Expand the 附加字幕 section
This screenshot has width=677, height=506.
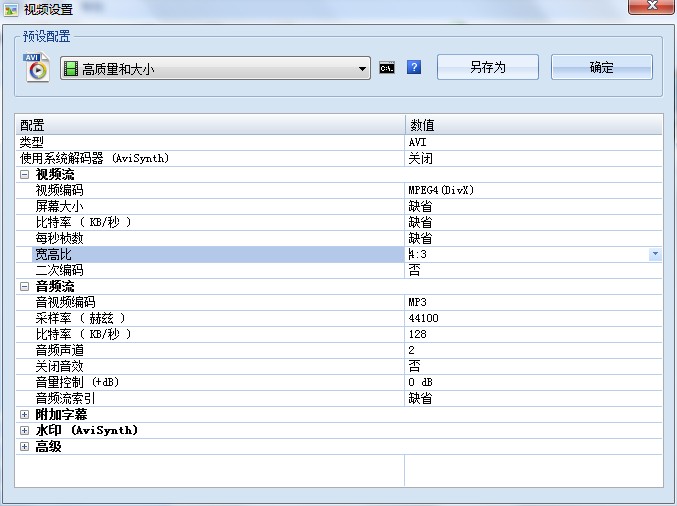[x=25, y=414]
